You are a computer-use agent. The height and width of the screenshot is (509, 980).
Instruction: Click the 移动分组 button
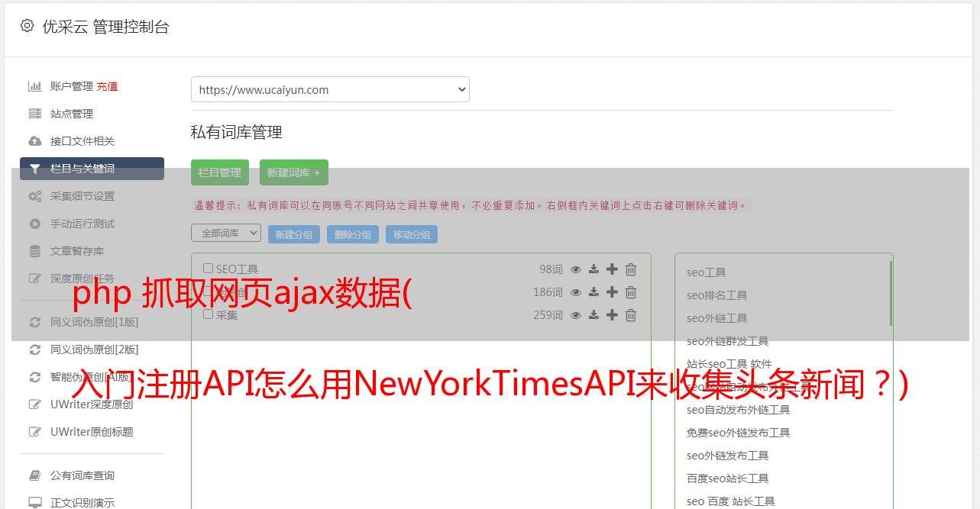click(412, 234)
